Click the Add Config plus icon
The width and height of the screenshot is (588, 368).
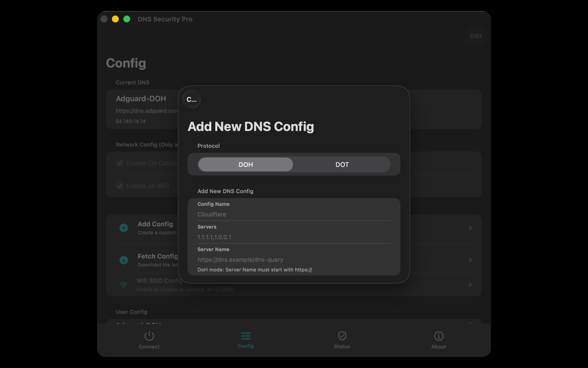tap(124, 228)
